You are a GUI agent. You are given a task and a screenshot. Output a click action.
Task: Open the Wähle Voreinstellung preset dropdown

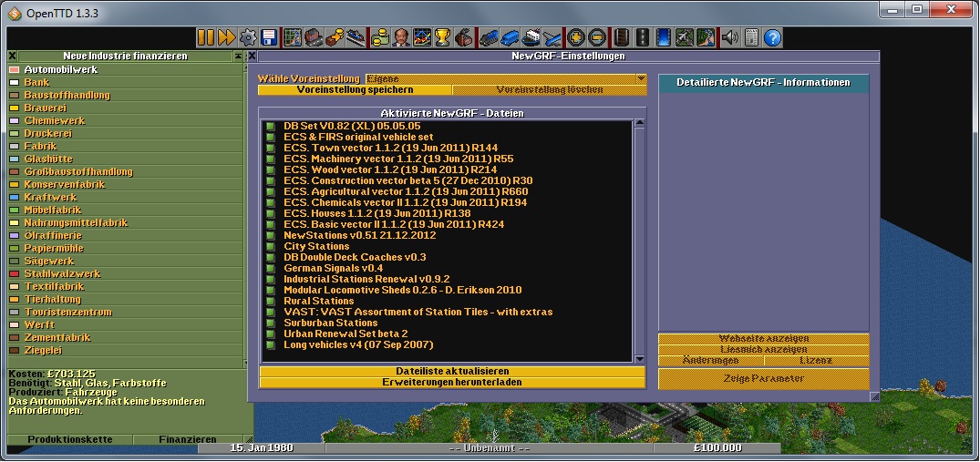[505, 79]
